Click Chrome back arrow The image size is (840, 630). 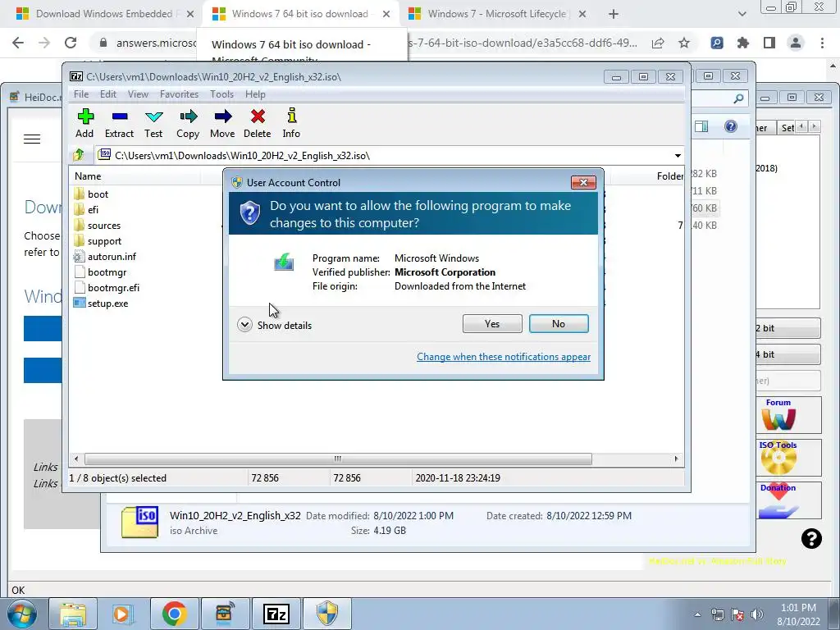click(x=18, y=43)
